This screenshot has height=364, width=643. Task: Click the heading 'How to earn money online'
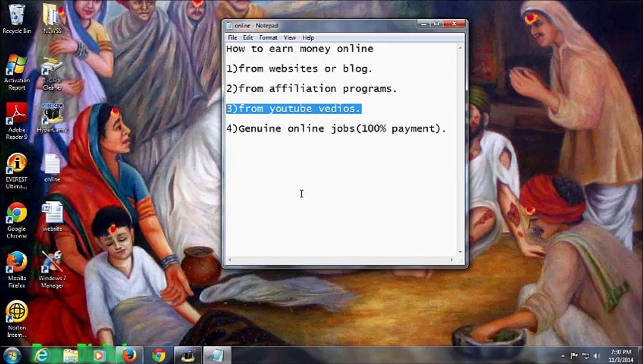(x=300, y=49)
